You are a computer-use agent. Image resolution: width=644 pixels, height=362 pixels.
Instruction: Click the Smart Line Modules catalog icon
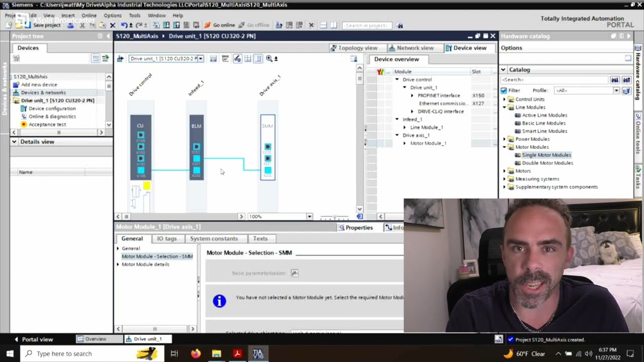(518, 131)
